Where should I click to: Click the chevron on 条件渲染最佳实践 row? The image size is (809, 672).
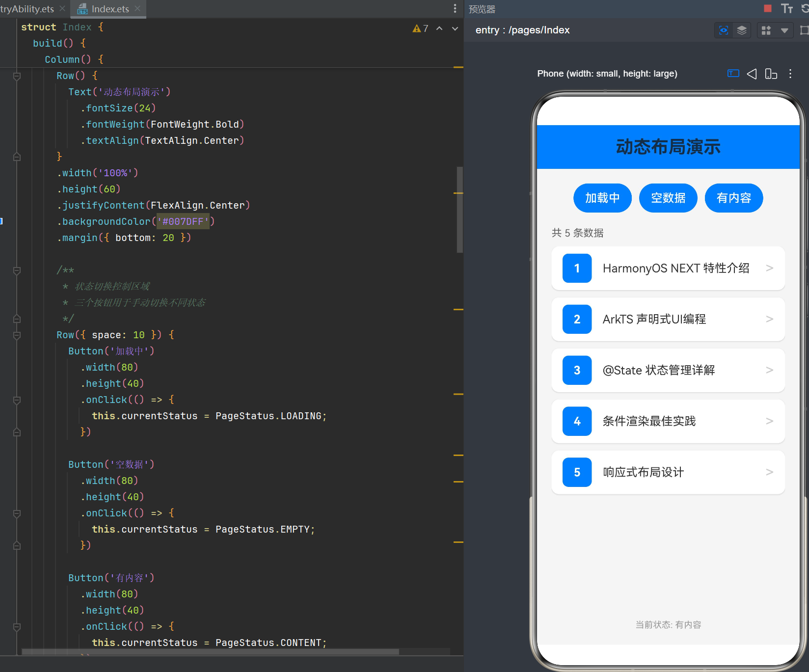[770, 421]
